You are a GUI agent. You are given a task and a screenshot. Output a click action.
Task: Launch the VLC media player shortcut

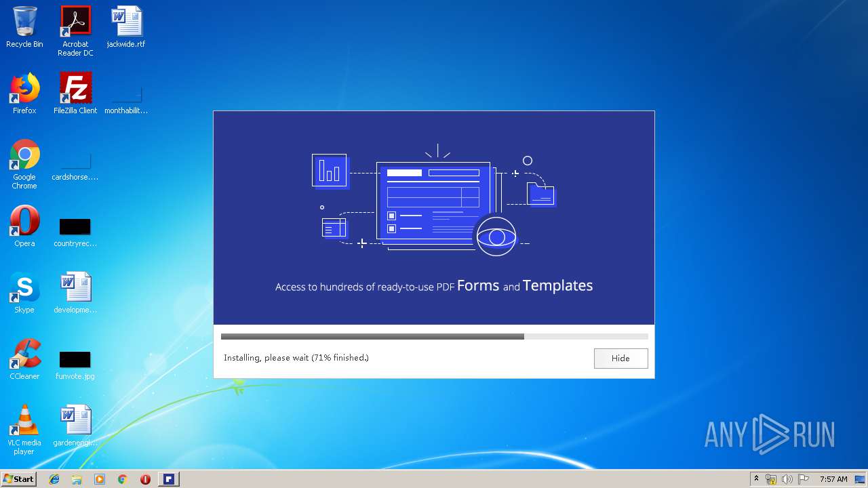tap(24, 430)
